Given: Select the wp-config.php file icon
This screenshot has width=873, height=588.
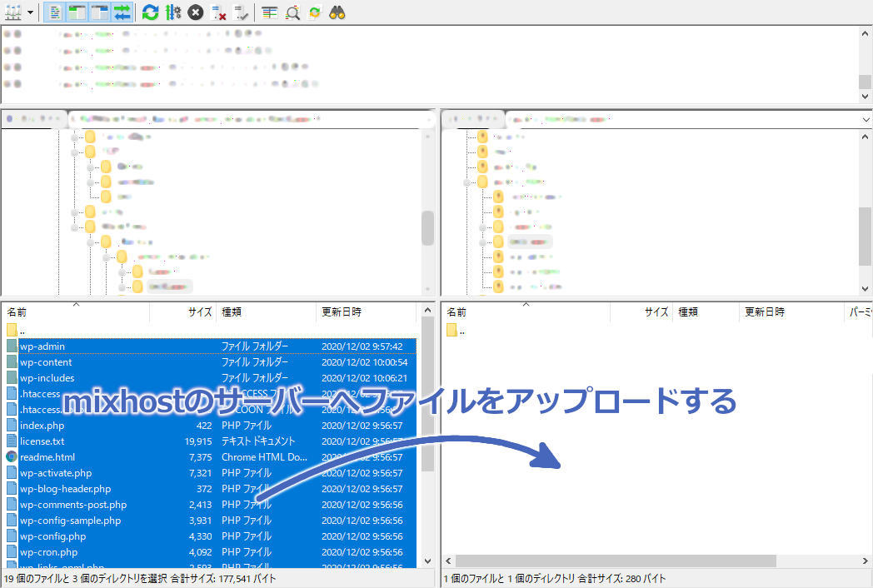Looking at the screenshot, I should point(12,536).
